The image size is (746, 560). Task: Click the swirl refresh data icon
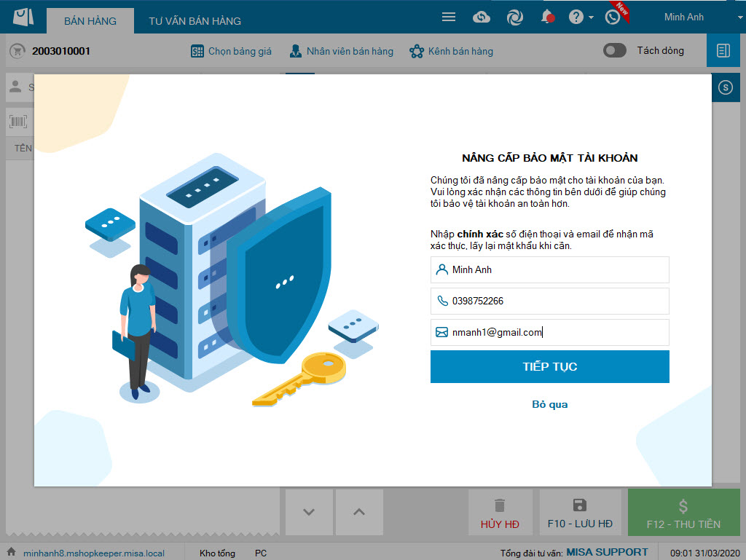[515, 17]
